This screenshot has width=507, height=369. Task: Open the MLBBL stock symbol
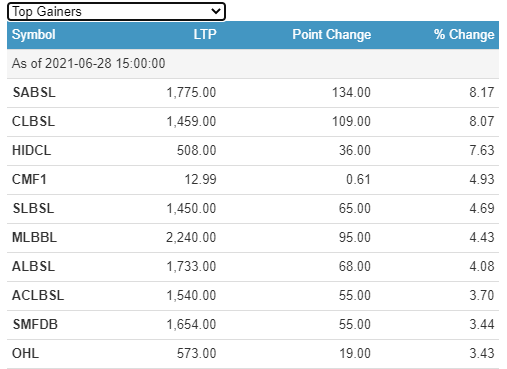point(34,237)
